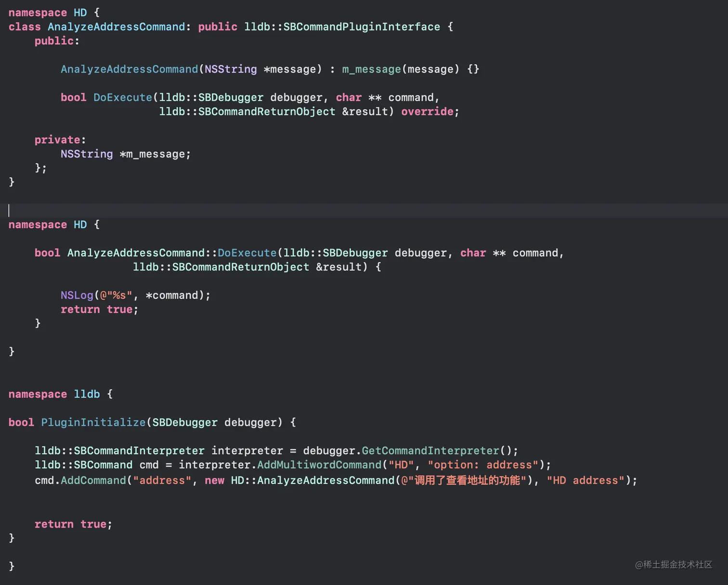The height and width of the screenshot is (585, 728).
Task: Click AddMultiwordCommand method call
Action: pyautogui.click(x=319, y=465)
